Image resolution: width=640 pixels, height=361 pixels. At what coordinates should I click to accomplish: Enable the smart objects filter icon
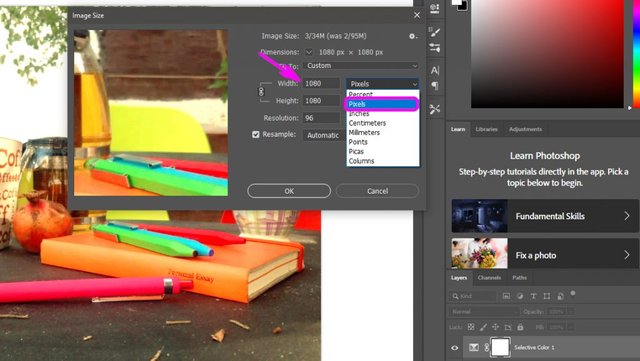560,296
